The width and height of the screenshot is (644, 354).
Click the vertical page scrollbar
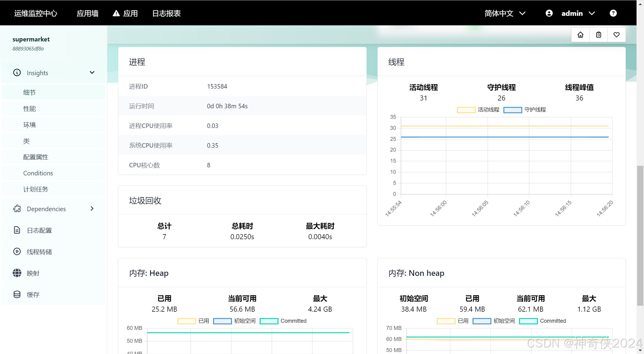click(640, 236)
